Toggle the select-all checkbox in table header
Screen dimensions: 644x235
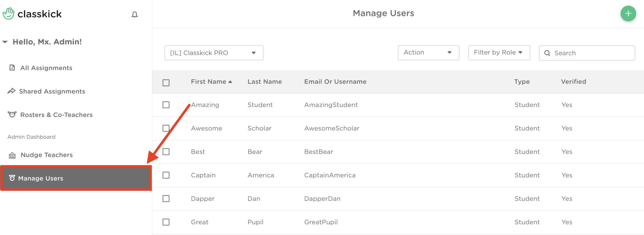click(x=166, y=83)
